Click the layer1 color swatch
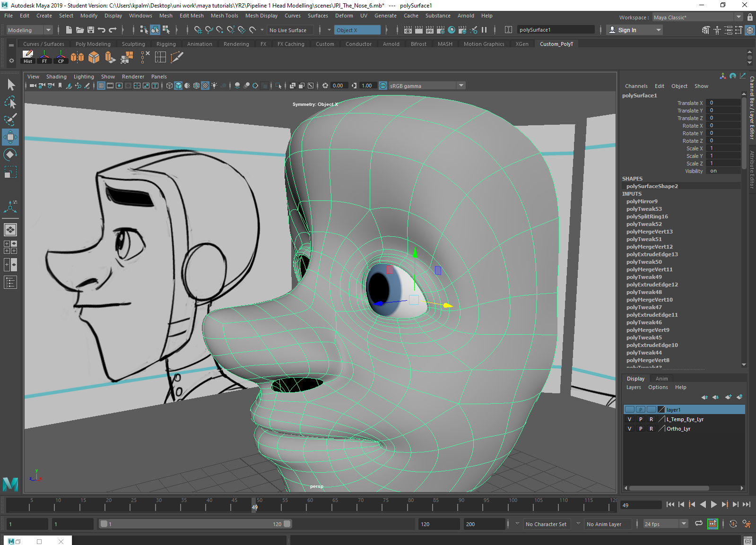 click(661, 409)
